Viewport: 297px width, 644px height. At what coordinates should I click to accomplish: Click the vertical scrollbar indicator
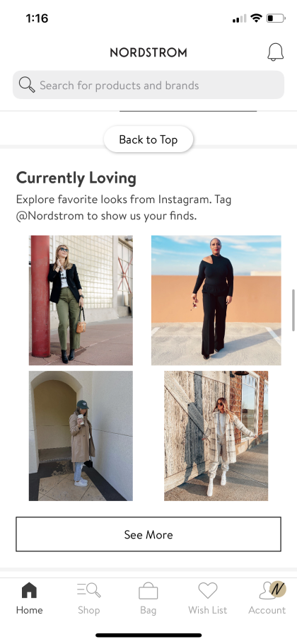293,310
